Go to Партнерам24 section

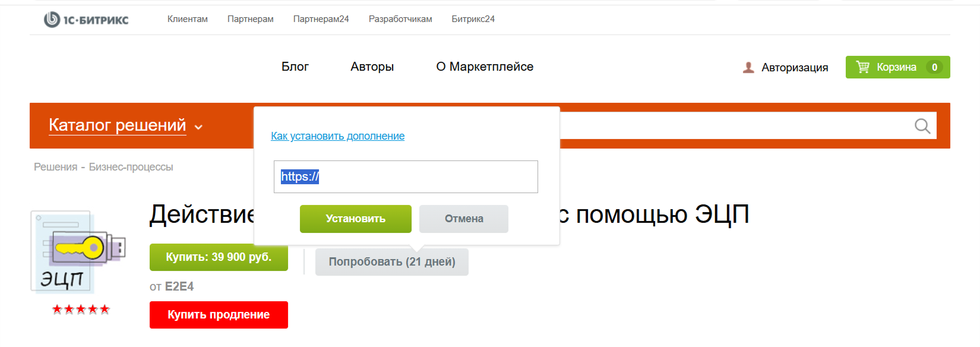(x=321, y=19)
